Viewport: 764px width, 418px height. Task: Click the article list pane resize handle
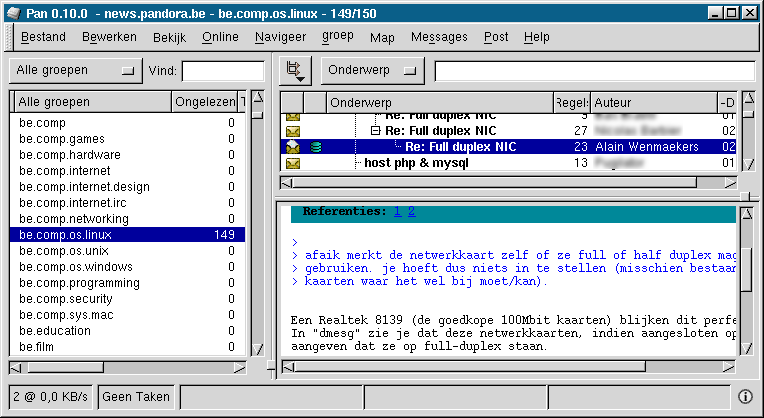click(x=745, y=196)
